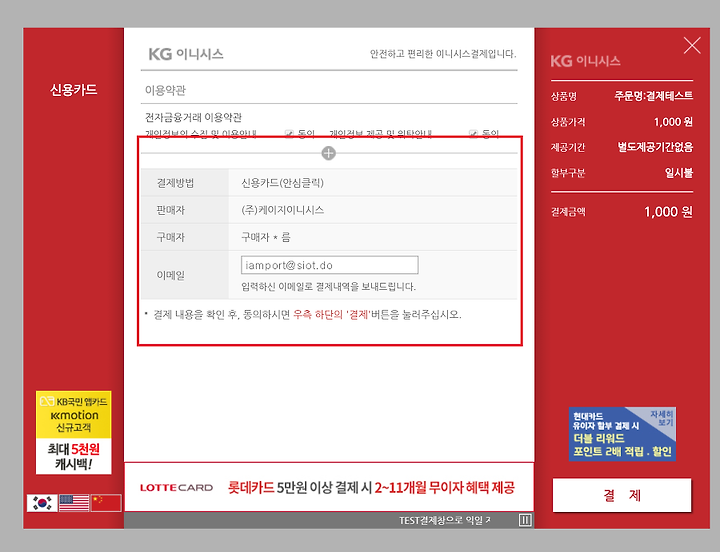Click the 이용약관 section heading
The width and height of the screenshot is (720, 552).
pos(165,90)
